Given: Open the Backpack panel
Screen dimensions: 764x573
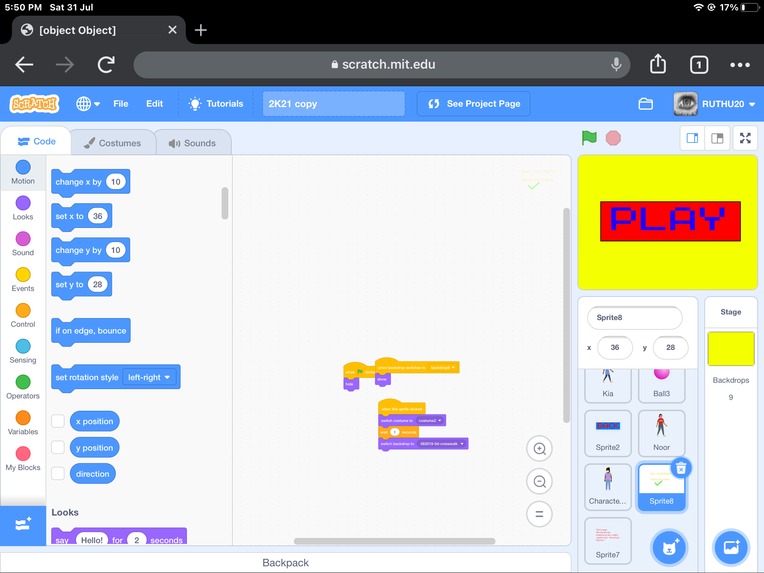Looking at the screenshot, I should (286, 563).
